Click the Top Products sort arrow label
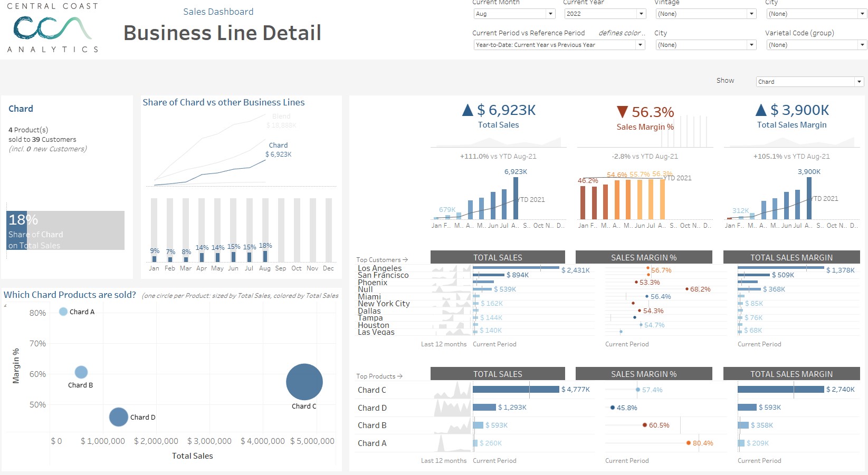 click(379, 376)
